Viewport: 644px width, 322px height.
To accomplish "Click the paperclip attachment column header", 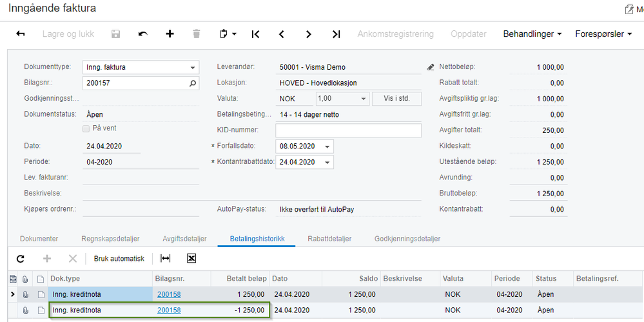I will [25, 279].
